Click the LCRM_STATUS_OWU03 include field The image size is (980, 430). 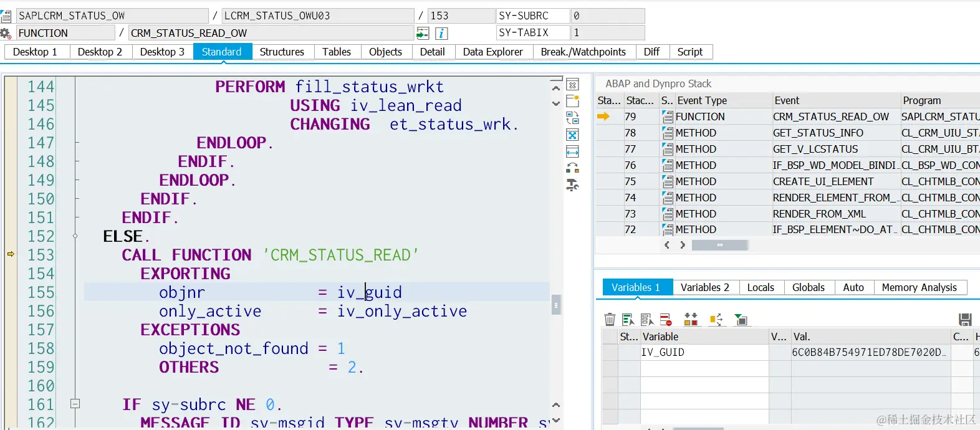coord(318,16)
